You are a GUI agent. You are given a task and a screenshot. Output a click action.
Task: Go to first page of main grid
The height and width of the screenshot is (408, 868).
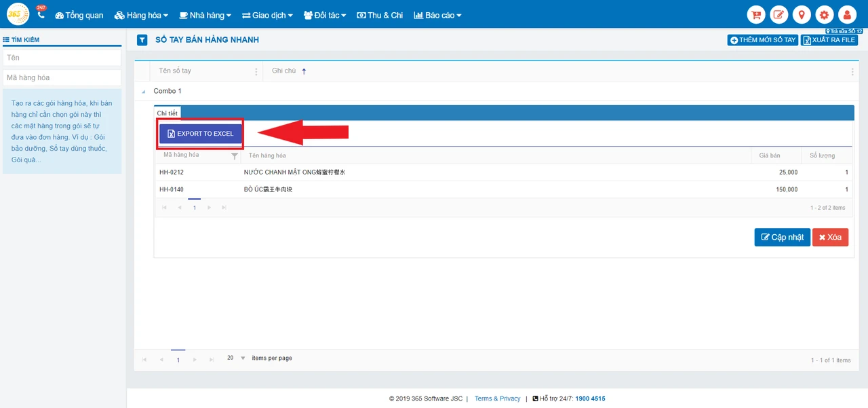coord(144,359)
